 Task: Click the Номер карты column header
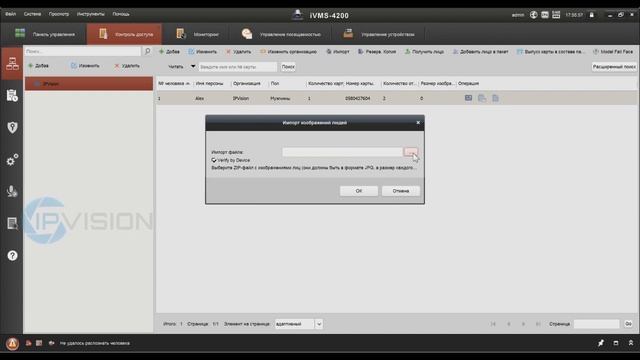pyautogui.click(x=360, y=83)
